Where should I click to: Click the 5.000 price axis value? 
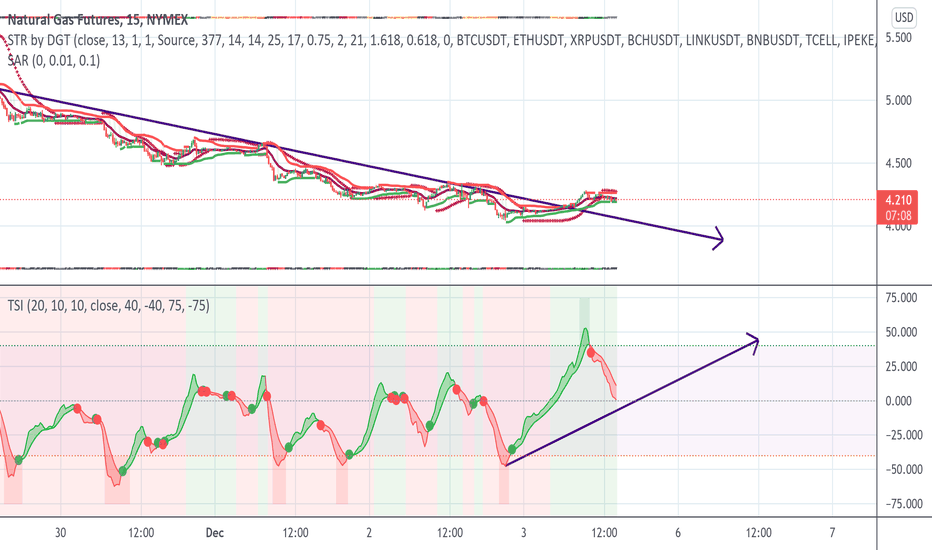pos(898,100)
